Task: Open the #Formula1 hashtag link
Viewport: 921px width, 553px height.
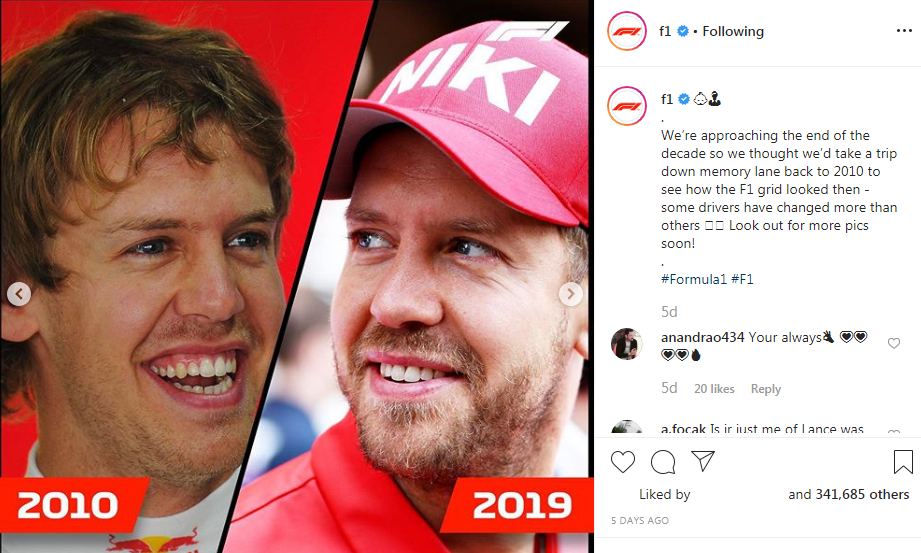Action: 694,279
